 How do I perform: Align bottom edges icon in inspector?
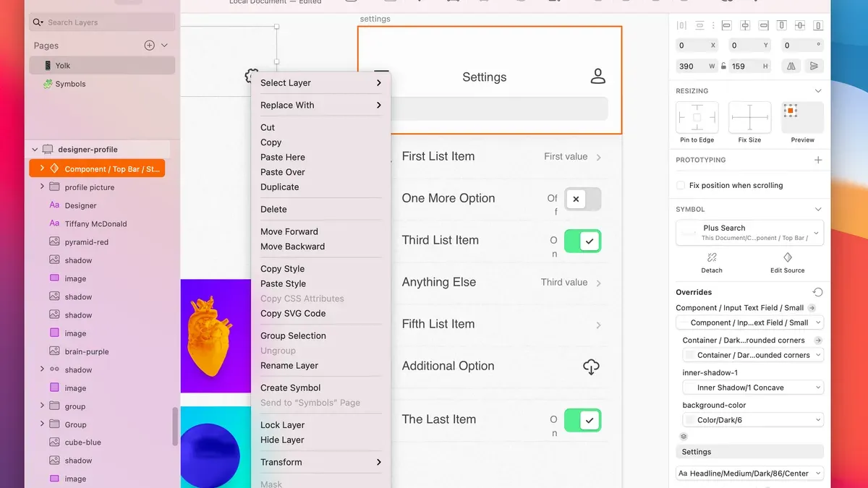coord(818,25)
